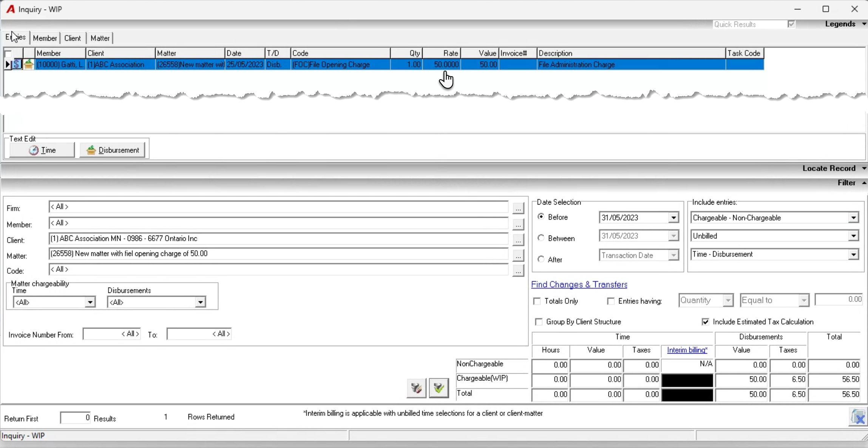Image resolution: width=868 pixels, height=448 pixels.
Task: Open the Time - Disbursement dropdown
Action: pos(853,254)
